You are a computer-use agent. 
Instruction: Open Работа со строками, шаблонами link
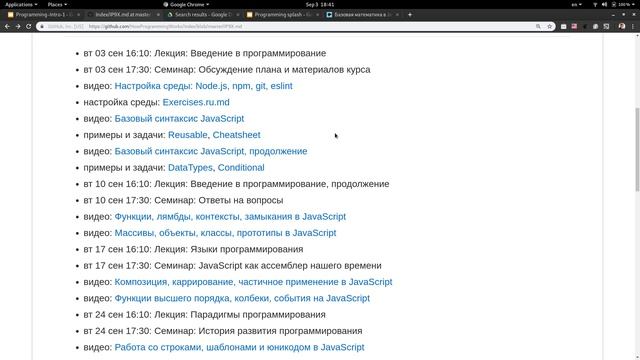(239, 347)
